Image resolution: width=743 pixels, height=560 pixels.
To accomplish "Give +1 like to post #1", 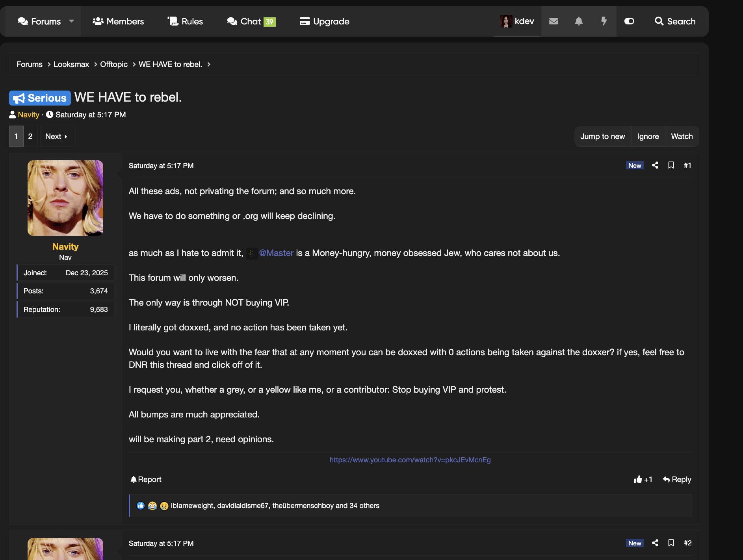I will [643, 479].
